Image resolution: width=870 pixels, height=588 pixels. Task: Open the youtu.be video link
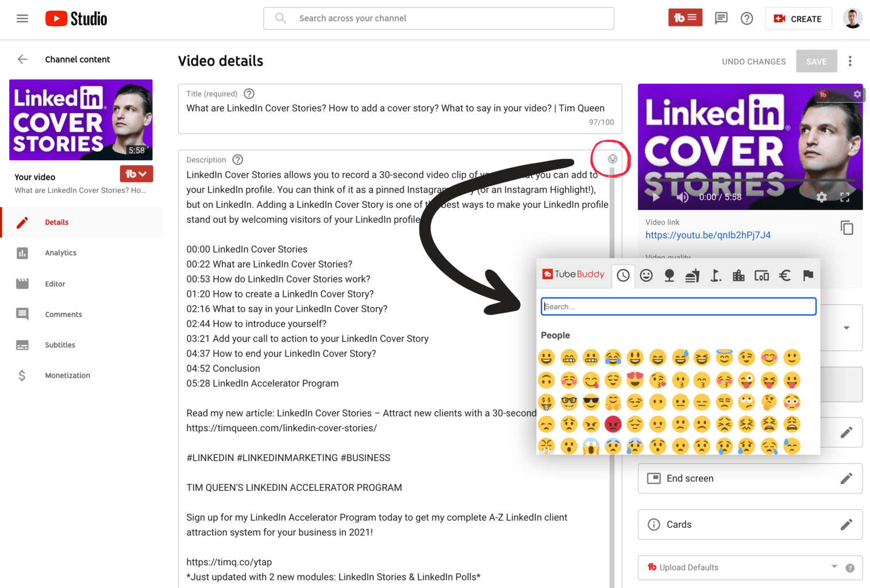point(708,235)
